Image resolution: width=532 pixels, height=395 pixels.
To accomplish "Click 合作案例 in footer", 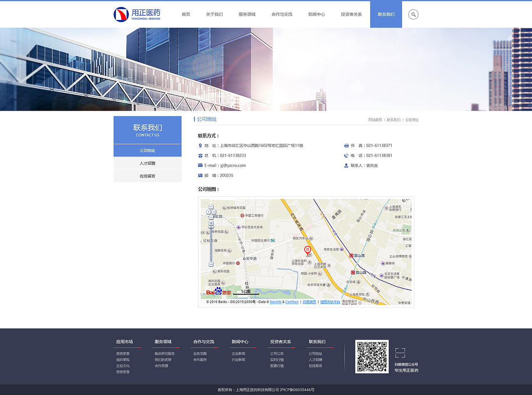I will 200,360.
